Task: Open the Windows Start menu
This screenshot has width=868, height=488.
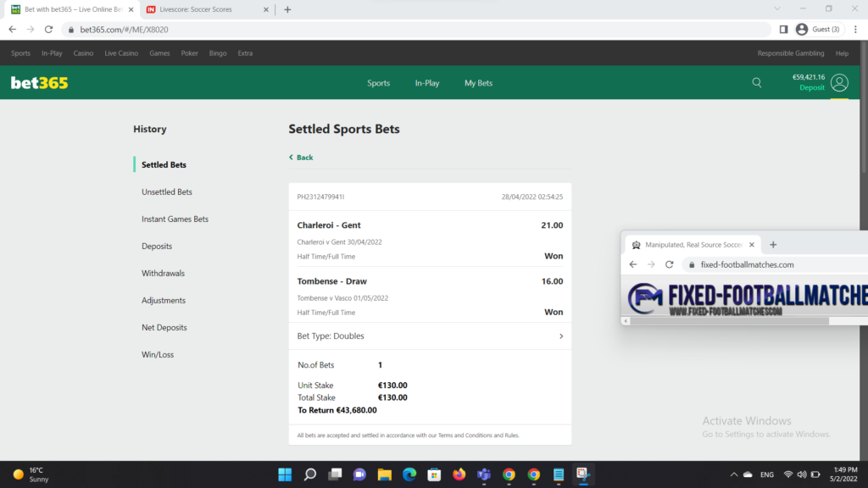Action: point(285,474)
